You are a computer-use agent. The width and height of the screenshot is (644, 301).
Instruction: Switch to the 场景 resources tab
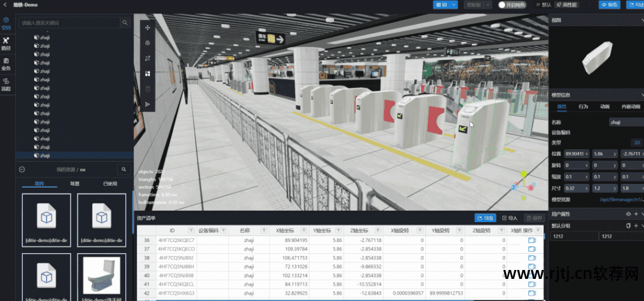click(75, 184)
